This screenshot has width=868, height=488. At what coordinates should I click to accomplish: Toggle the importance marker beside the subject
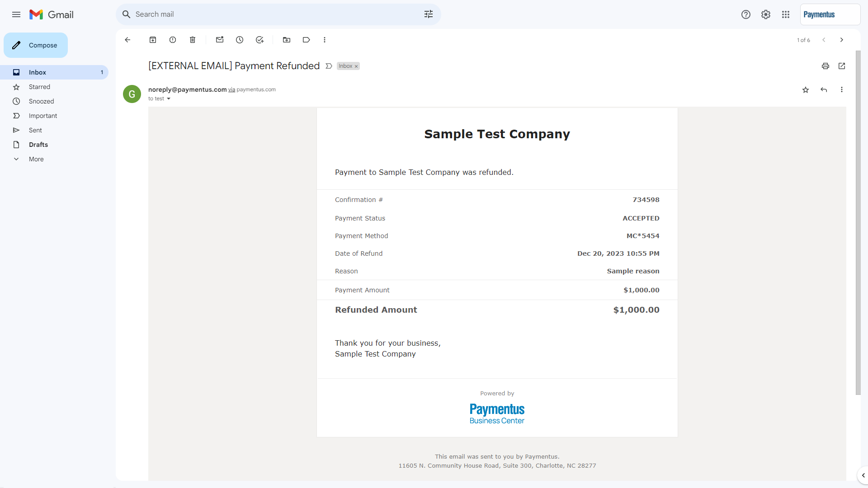[329, 66]
